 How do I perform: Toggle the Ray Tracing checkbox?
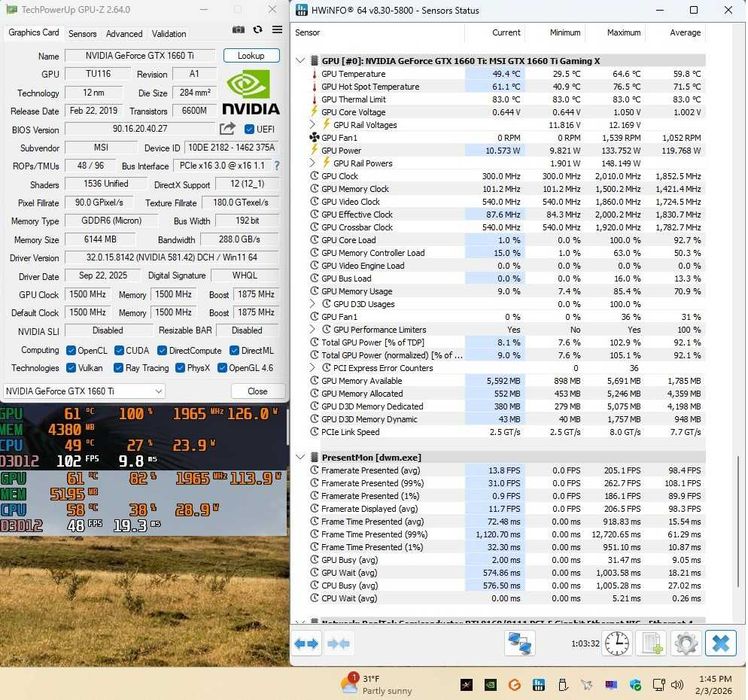pos(118,368)
